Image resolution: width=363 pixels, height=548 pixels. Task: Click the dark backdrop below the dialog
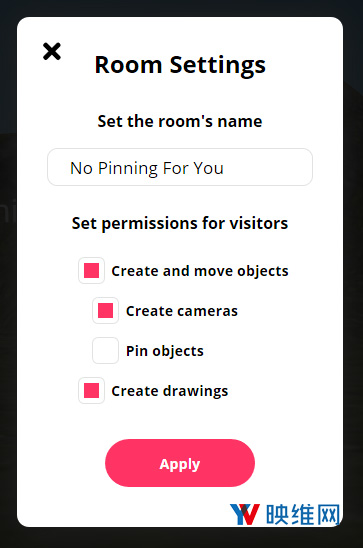[181, 538]
